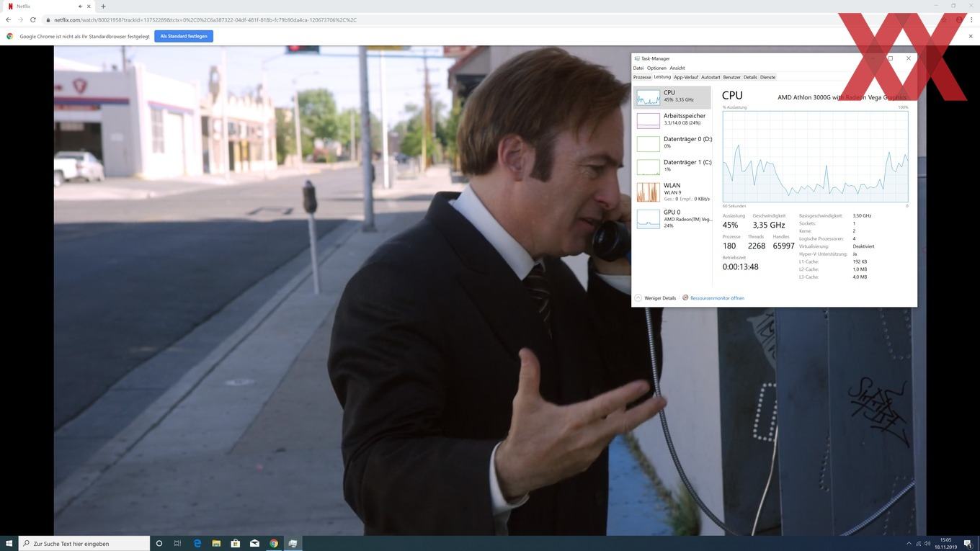Image resolution: width=980 pixels, height=551 pixels.
Task: Click the site lock icon in address bar
Action: 48,20
